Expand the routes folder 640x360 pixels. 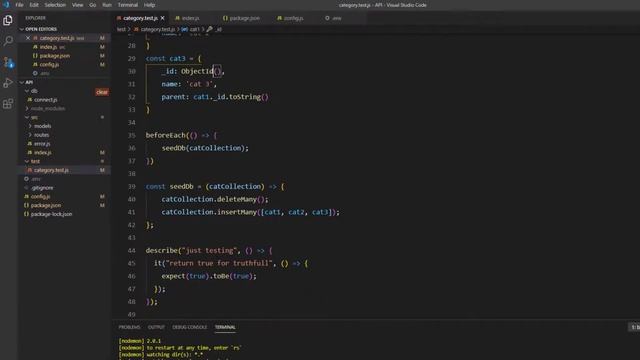coord(30,135)
